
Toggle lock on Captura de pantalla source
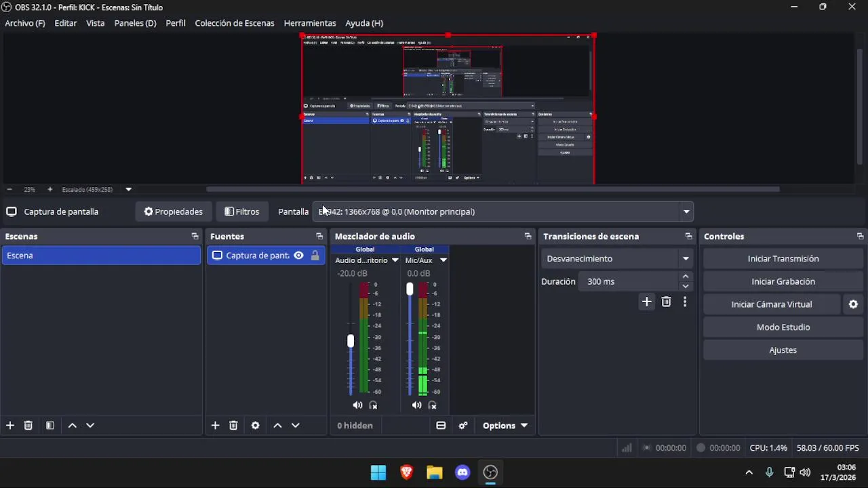(315, 256)
